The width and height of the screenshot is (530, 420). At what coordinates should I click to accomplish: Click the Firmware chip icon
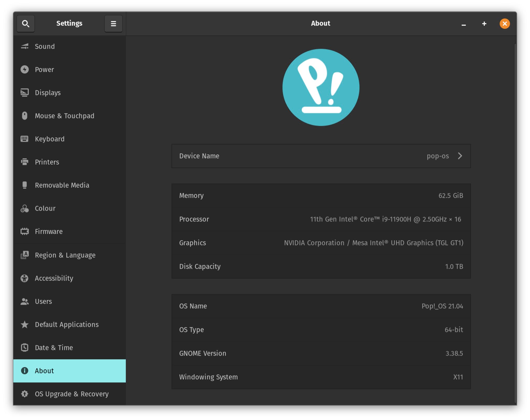[25, 231]
